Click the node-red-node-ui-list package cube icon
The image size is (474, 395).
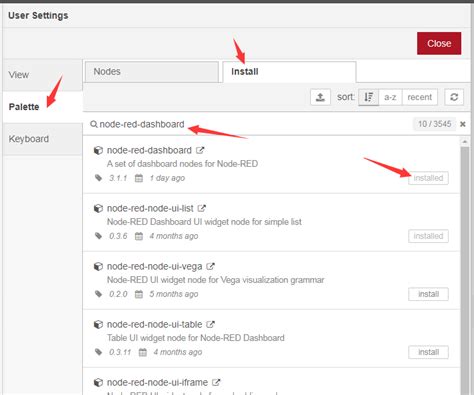pyautogui.click(x=98, y=208)
